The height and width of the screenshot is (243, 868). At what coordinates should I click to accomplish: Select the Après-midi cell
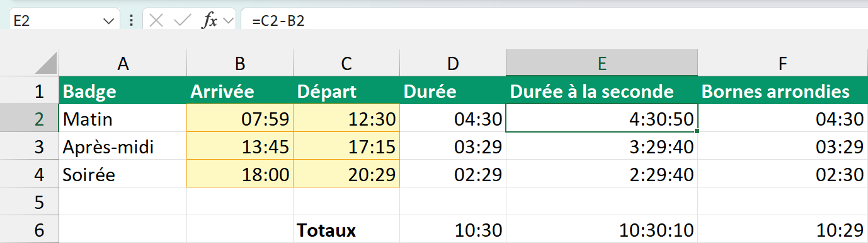(x=123, y=146)
